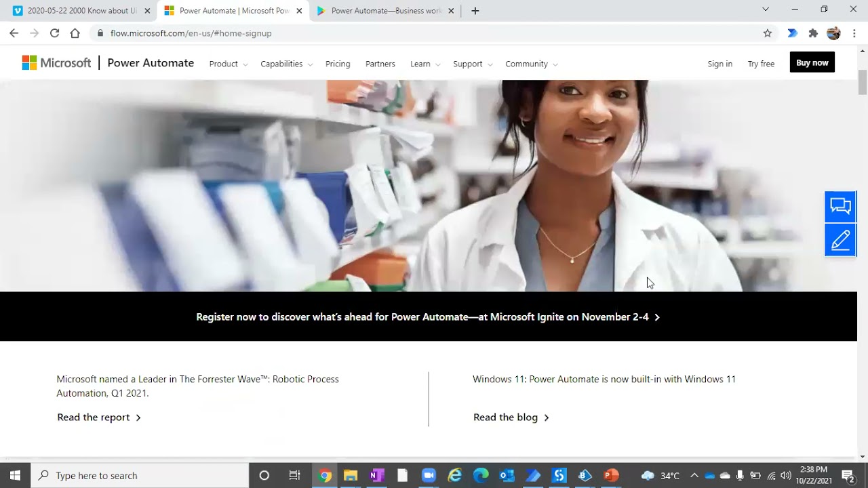The image size is (868, 488).
Task: Click the Microsoft logo
Action: 56,63
